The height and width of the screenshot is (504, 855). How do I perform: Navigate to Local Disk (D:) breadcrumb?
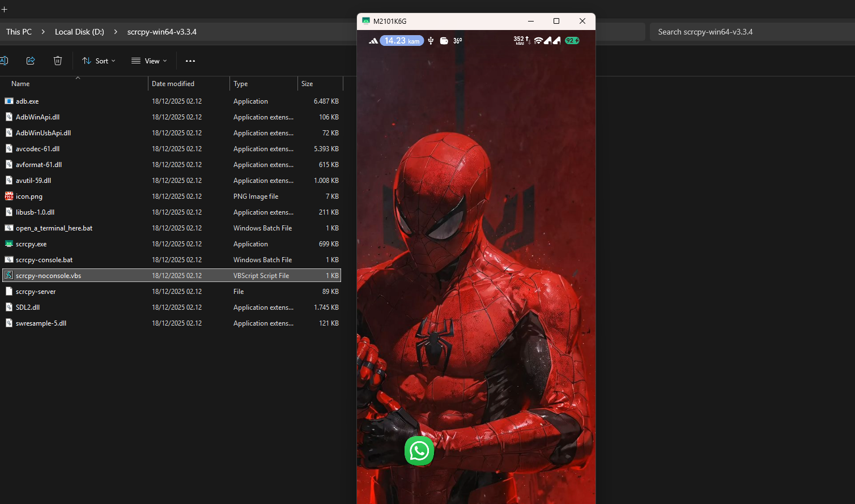[x=79, y=32]
